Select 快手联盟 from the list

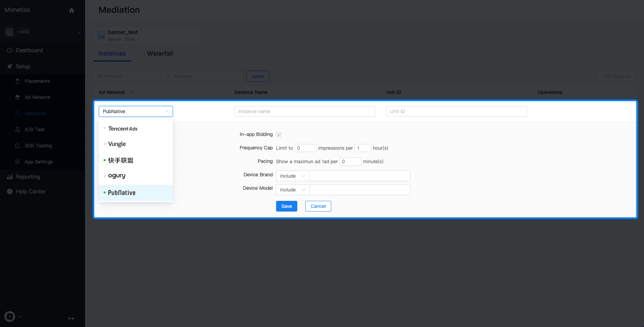point(136,160)
